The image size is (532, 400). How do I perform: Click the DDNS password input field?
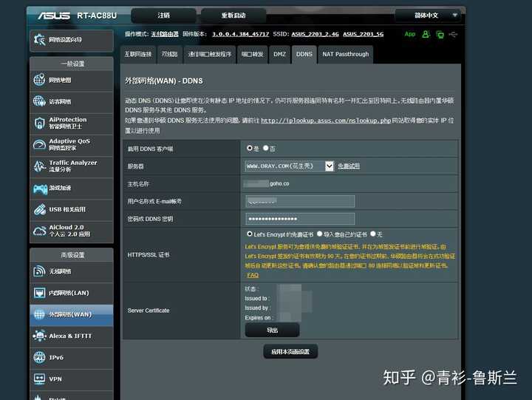coord(300,219)
